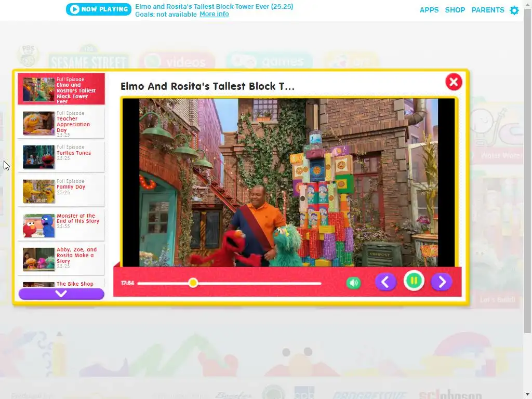Mute the video volume
The height and width of the screenshot is (399, 532).
pos(353,283)
